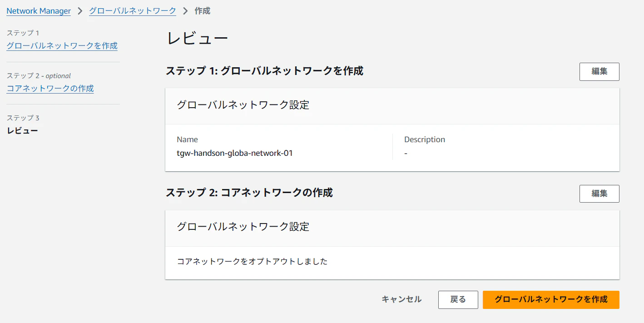Click グローバルネットワーク設定 title in step 2 panel
The image size is (644, 323).
point(243,226)
